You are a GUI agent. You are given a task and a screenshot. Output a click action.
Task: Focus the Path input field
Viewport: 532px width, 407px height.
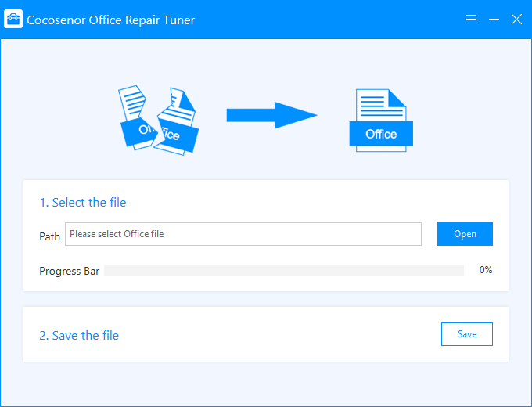click(x=243, y=234)
